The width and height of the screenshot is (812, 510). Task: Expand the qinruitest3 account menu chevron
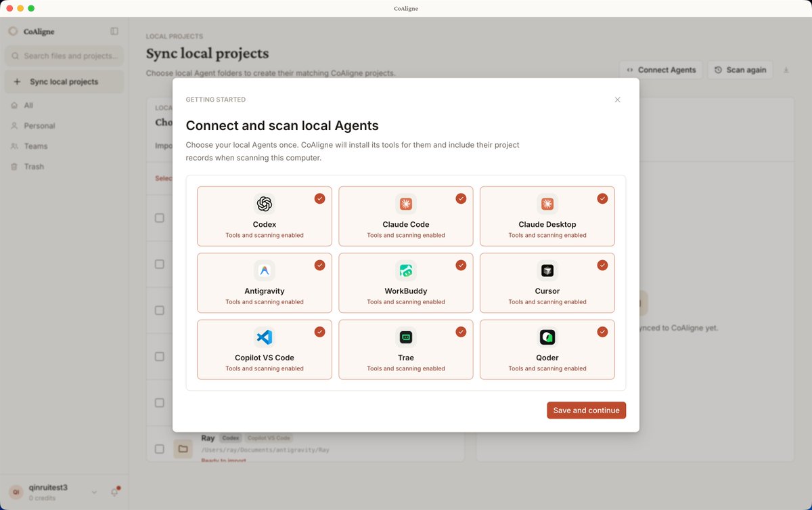click(94, 492)
